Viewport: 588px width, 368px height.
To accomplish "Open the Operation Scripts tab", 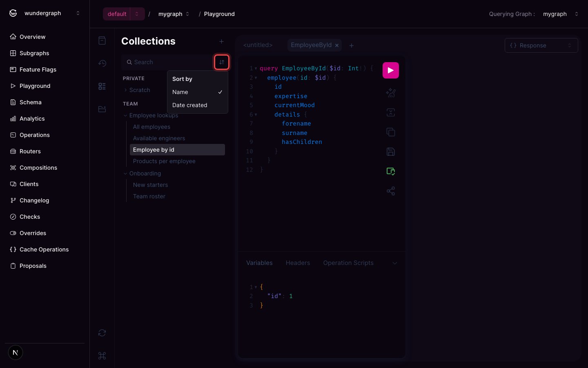I will [348, 263].
